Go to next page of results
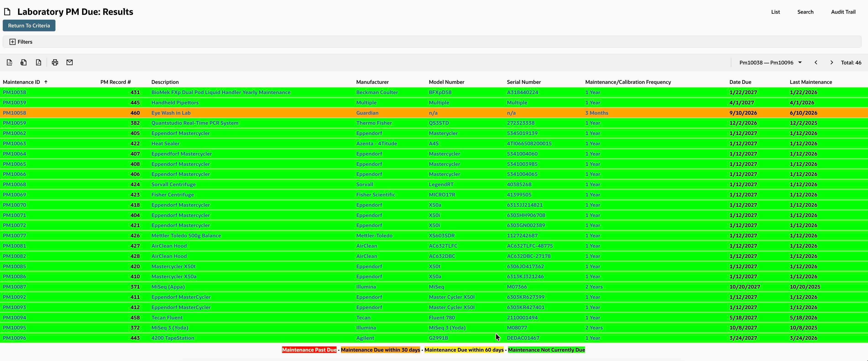This screenshot has width=868, height=361. [x=832, y=62]
